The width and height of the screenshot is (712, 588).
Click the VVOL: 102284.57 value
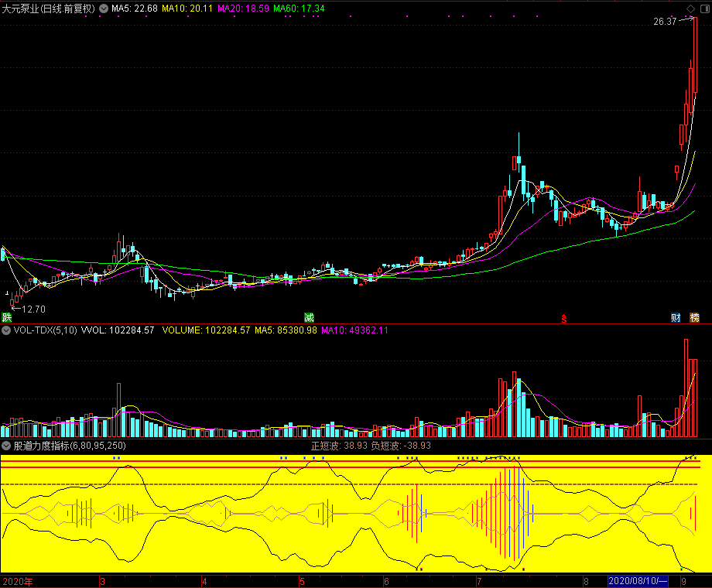[x=118, y=330]
